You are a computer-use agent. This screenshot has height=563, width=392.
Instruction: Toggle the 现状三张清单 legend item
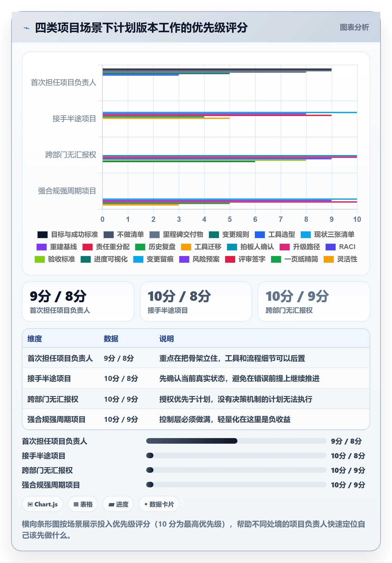(x=328, y=234)
